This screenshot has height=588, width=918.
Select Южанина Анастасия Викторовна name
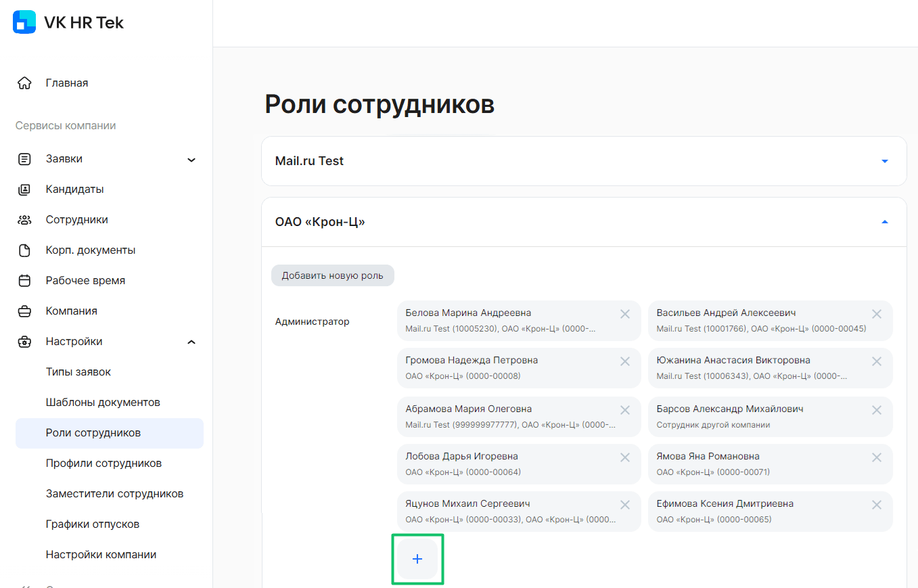pos(733,360)
